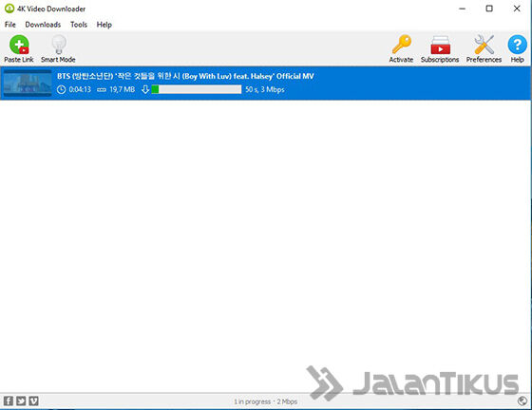This screenshot has height=410, width=532.
Task: Open the Twitter icon in status bar
Action: [x=21, y=401]
